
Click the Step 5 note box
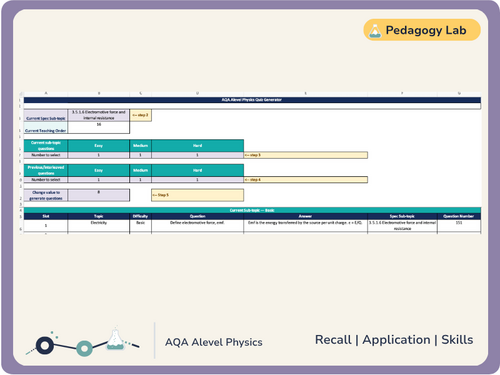[x=197, y=195]
